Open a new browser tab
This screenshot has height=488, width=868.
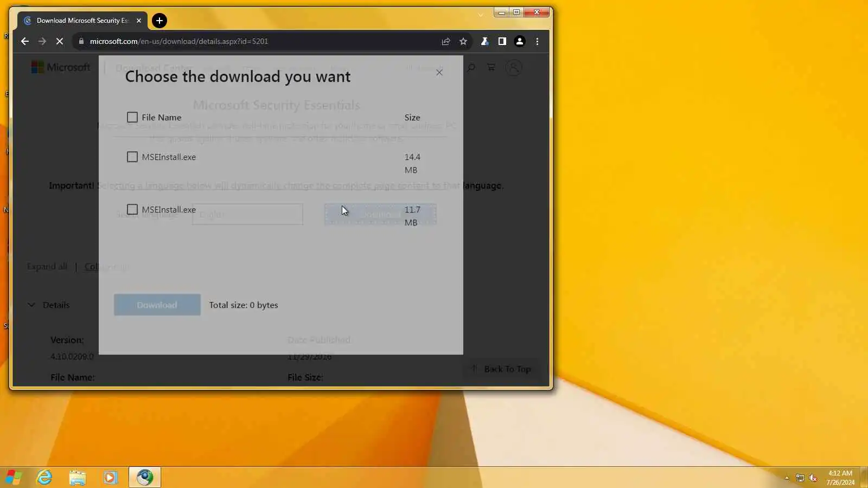pyautogui.click(x=159, y=21)
